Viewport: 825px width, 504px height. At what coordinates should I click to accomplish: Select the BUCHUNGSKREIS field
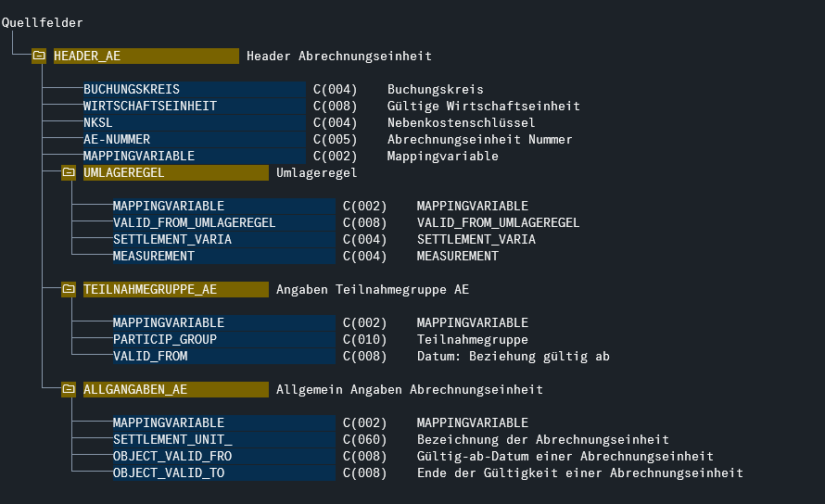click(x=194, y=90)
